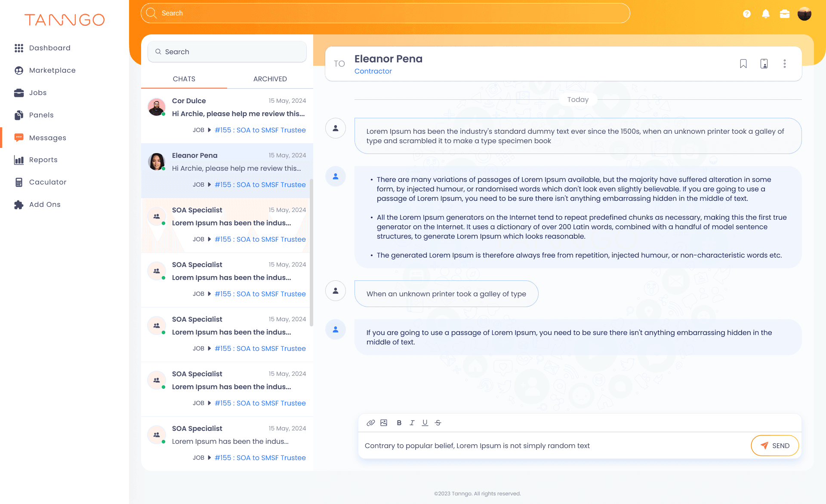Screen dimensions: 826x504
Task: Send the message with SEND button
Action: (x=775, y=446)
